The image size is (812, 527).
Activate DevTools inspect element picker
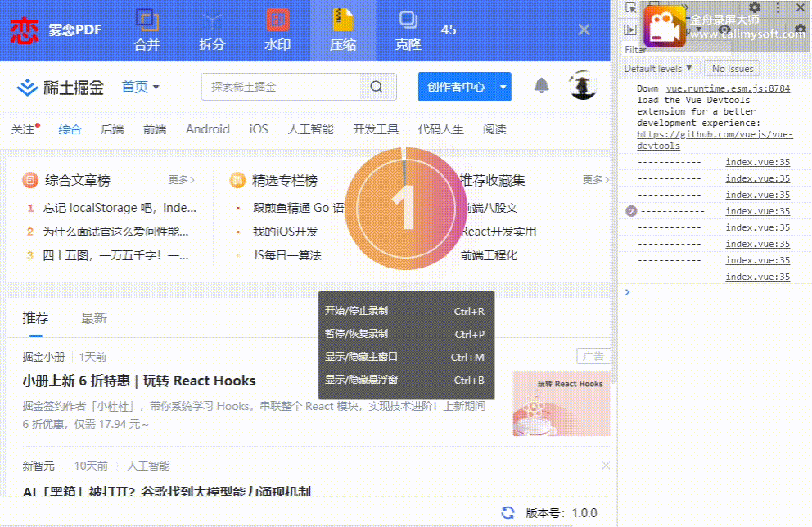631,7
